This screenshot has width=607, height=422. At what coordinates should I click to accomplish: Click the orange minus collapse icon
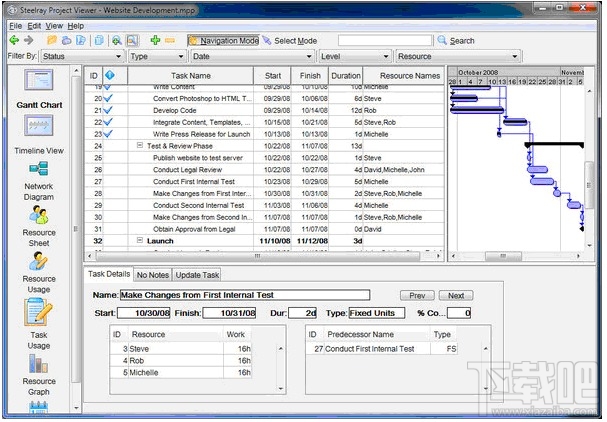170,40
